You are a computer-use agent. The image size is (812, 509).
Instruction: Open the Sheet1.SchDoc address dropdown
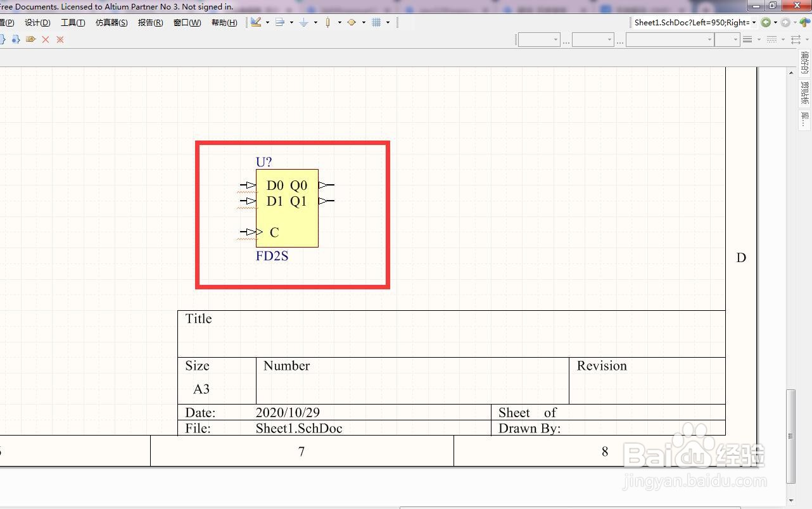pyautogui.click(x=754, y=23)
